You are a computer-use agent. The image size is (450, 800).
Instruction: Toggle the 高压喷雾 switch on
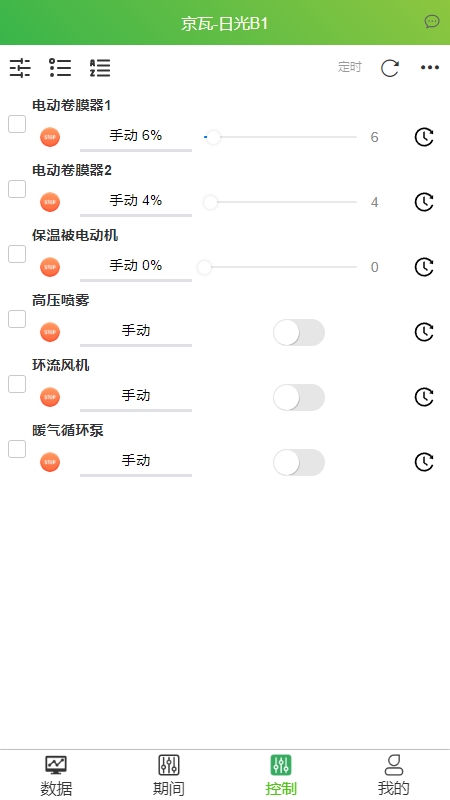click(299, 333)
